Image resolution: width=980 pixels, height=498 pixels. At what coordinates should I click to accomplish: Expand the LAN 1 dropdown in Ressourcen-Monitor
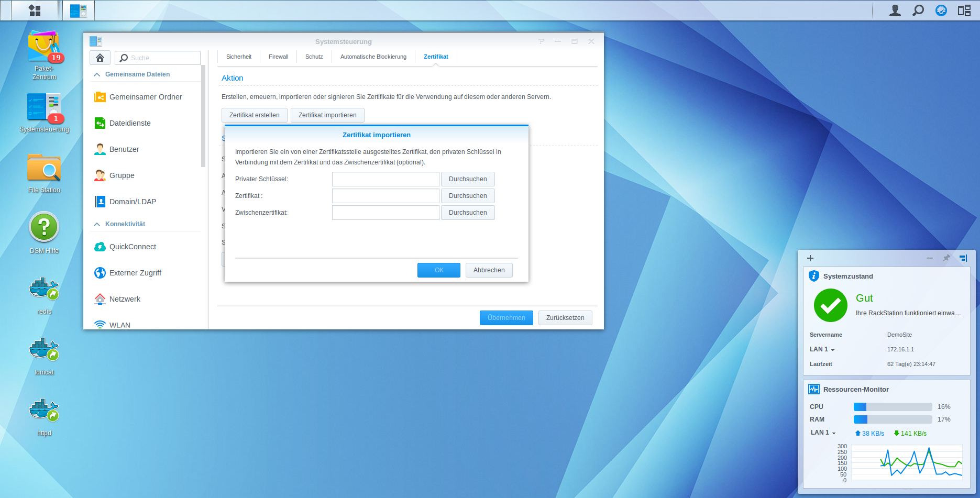point(833,433)
